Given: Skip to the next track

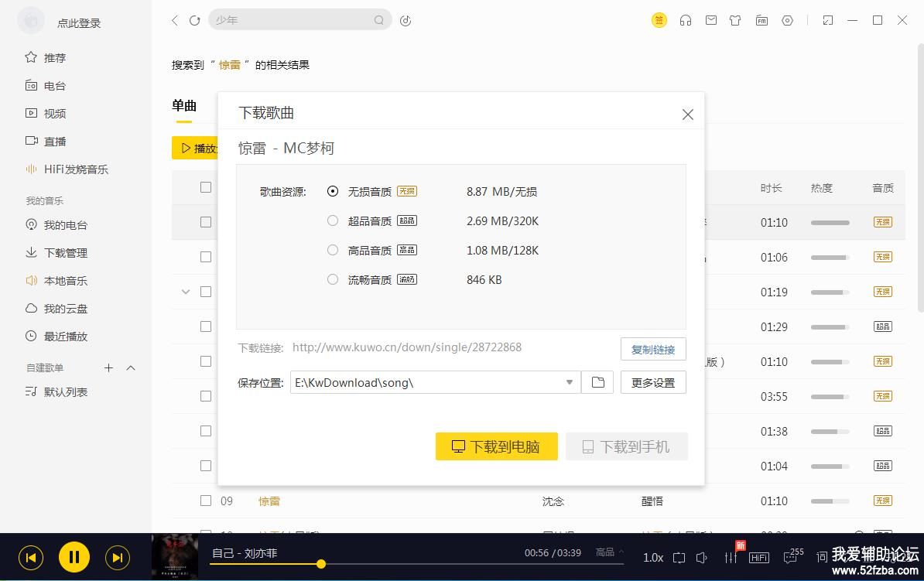Looking at the screenshot, I should 117,557.
